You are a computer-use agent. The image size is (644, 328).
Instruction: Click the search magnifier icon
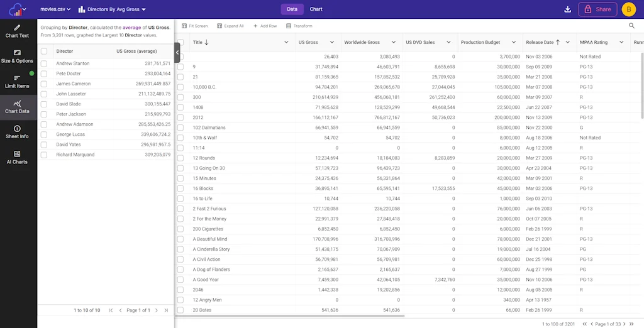tap(631, 26)
